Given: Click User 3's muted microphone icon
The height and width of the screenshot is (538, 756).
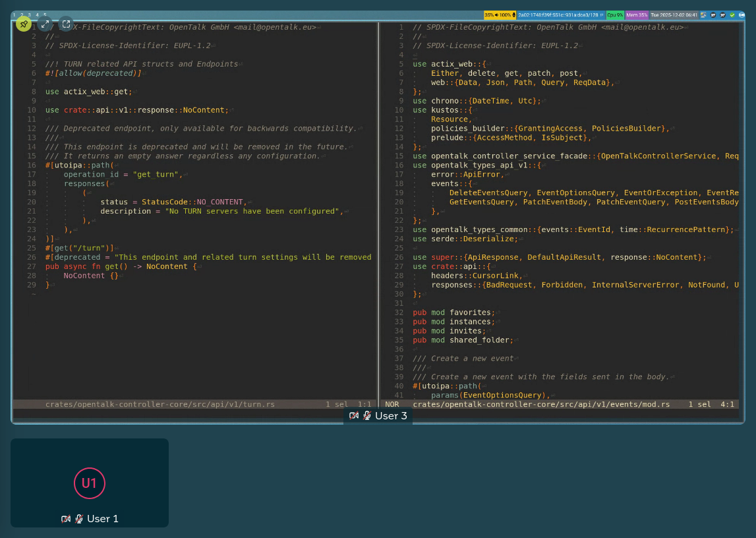Looking at the screenshot, I should click(x=367, y=416).
